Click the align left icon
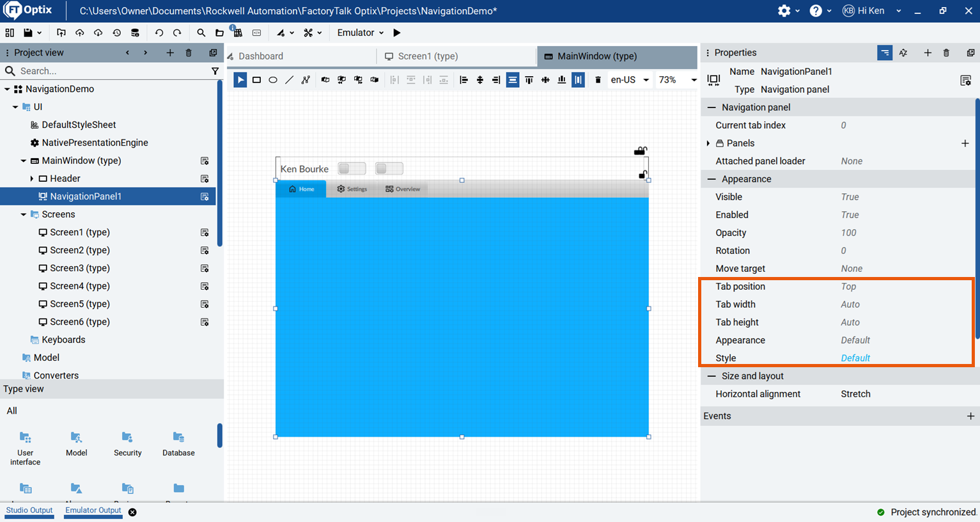Screen dimensions: 980x522 click(x=463, y=80)
